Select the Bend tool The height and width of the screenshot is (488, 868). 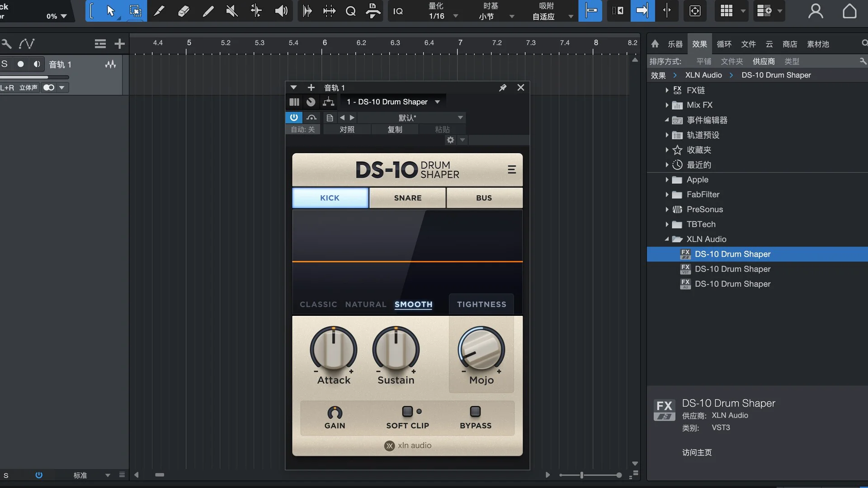click(256, 10)
